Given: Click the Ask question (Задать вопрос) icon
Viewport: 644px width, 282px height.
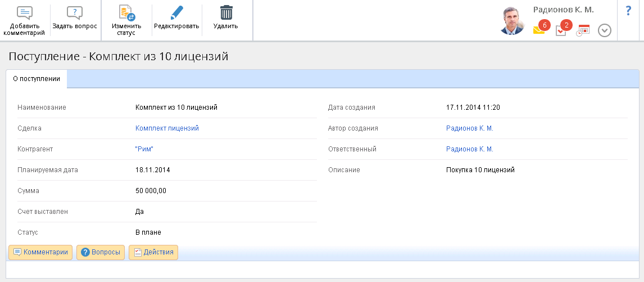Looking at the screenshot, I should point(74,12).
